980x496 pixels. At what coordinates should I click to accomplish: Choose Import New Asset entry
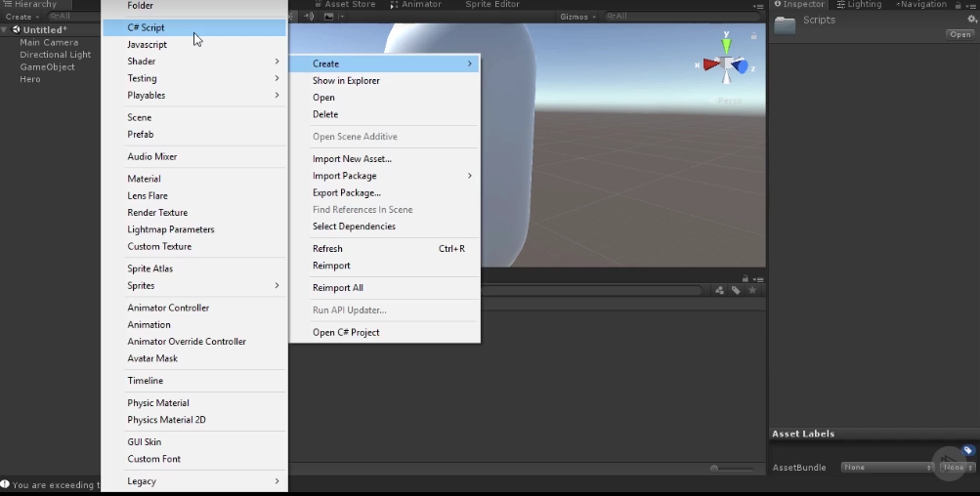click(385, 159)
